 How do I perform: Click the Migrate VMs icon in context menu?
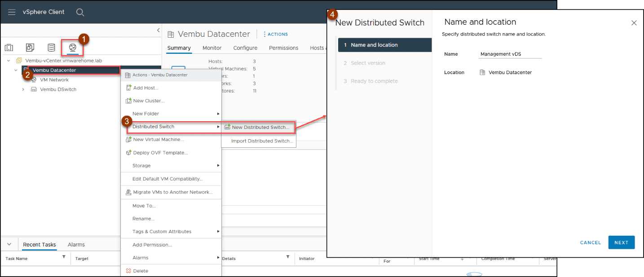[128, 192]
